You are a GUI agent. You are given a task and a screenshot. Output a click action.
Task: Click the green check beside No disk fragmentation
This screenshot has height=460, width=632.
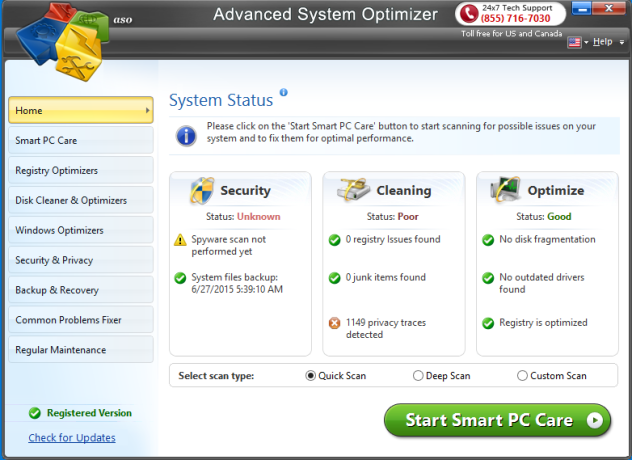(488, 240)
